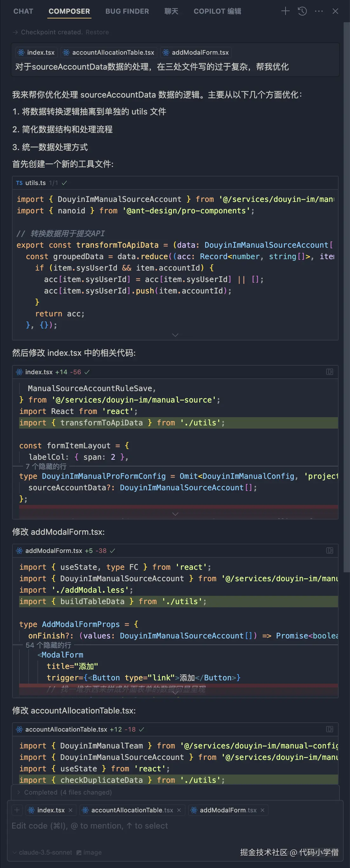Viewport: 350px width, 868px height.
Task: Click the Restore checkpoint link
Action: tap(97, 32)
